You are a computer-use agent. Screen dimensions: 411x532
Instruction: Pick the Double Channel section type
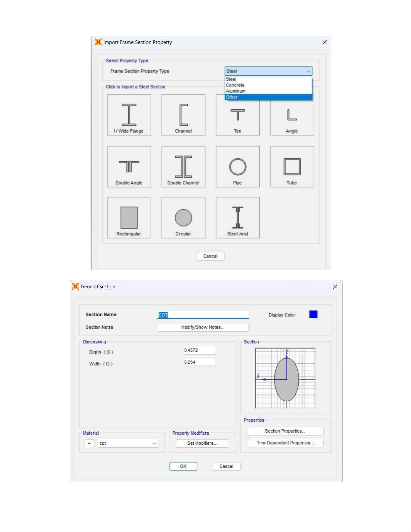[183, 166]
